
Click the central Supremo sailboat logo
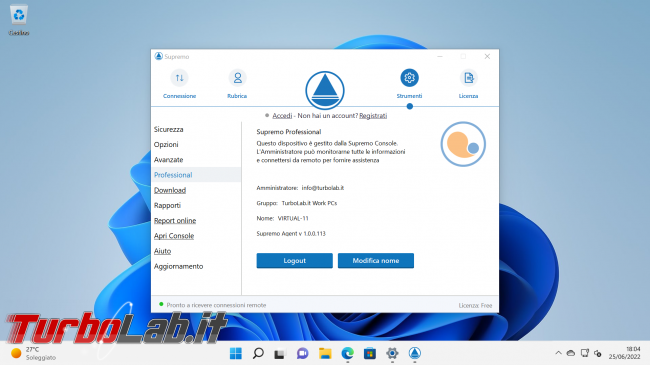[325, 90]
